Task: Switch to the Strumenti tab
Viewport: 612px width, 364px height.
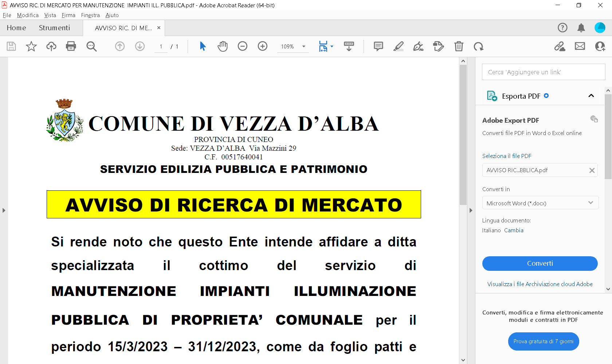Action: tap(54, 28)
